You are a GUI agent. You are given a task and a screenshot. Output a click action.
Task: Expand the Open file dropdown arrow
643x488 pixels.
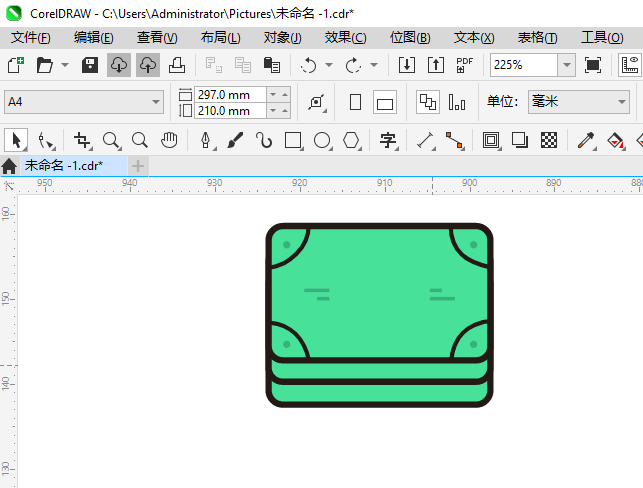click(x=65, y=65)
